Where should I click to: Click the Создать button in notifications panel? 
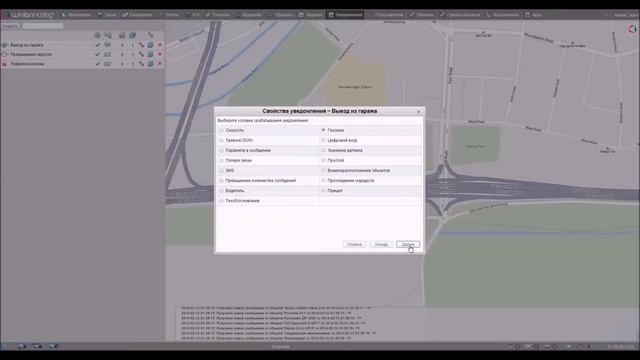[11, 26]
